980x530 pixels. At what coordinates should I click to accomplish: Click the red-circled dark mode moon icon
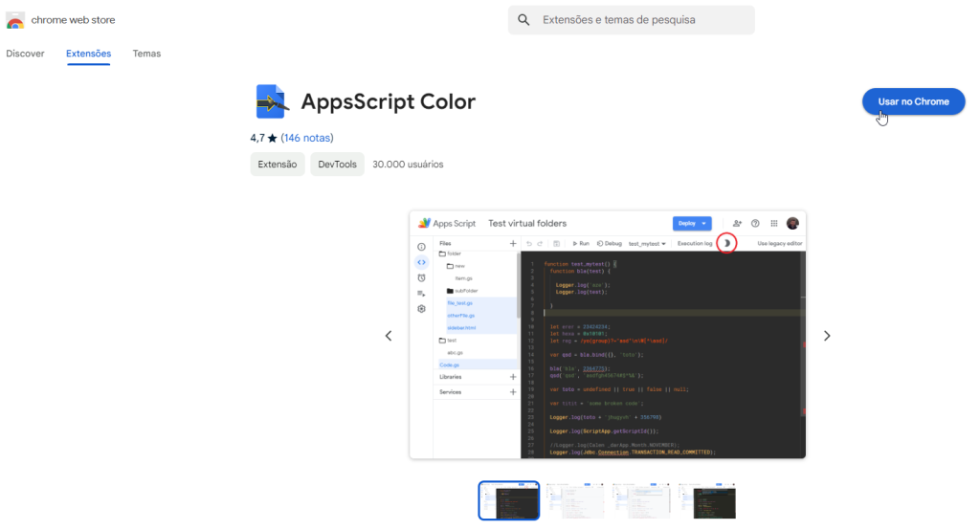[727, 243]
